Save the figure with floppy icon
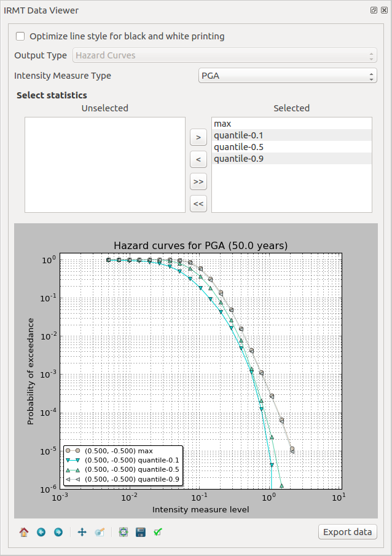 pos(140,532)
